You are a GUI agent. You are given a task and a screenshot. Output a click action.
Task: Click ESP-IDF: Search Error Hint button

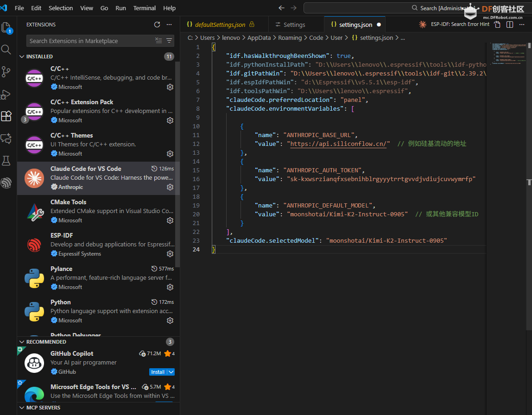[x=460, y=25]
